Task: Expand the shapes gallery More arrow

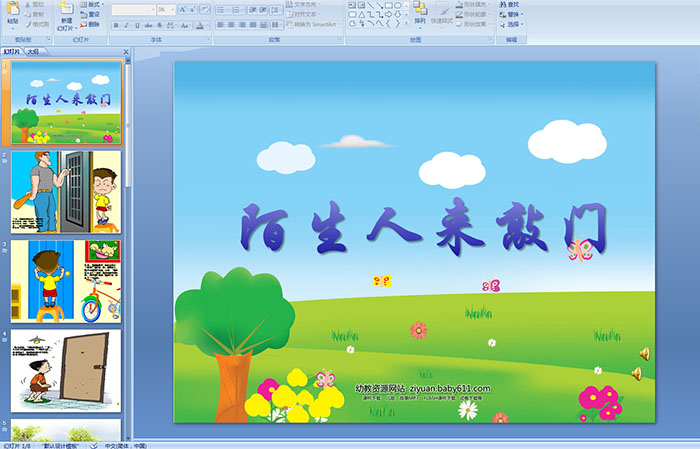Action: pos(406,23)
